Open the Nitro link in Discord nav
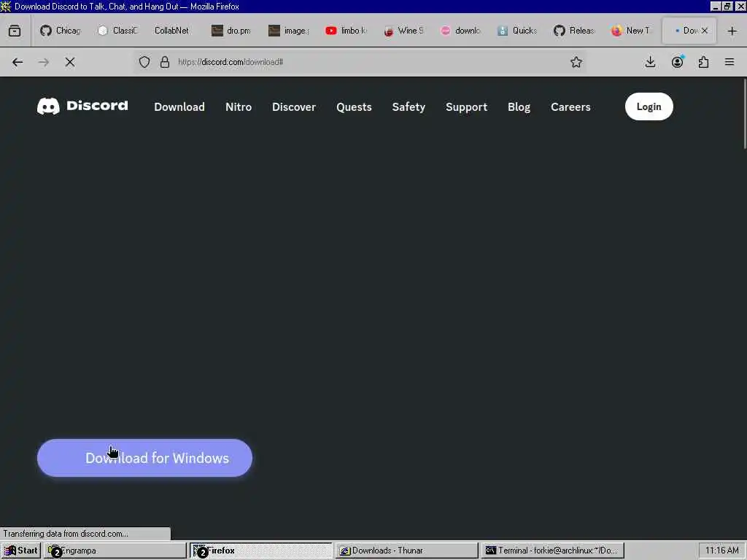Screen dimensions: 747x560 tap(239, 107)
